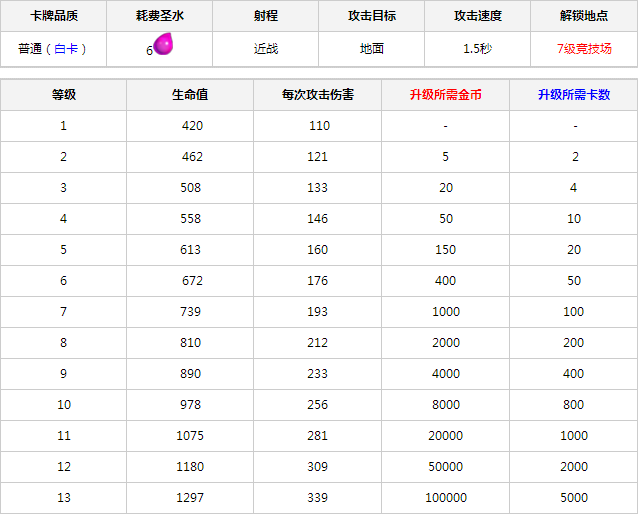Select the 卡牌品质 header cell

(x=54, y=16)
